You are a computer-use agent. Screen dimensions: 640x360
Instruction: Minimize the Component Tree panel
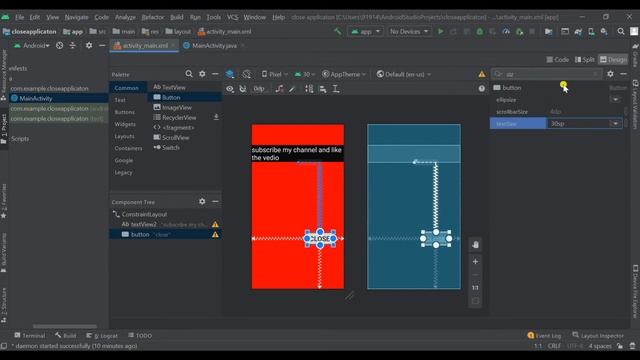(x=215, y=201)
